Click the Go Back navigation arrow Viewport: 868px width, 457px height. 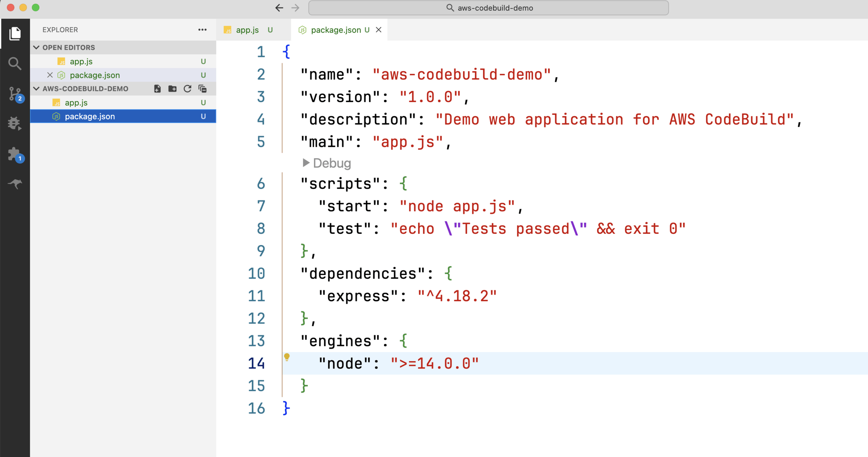tap(279, 8)
